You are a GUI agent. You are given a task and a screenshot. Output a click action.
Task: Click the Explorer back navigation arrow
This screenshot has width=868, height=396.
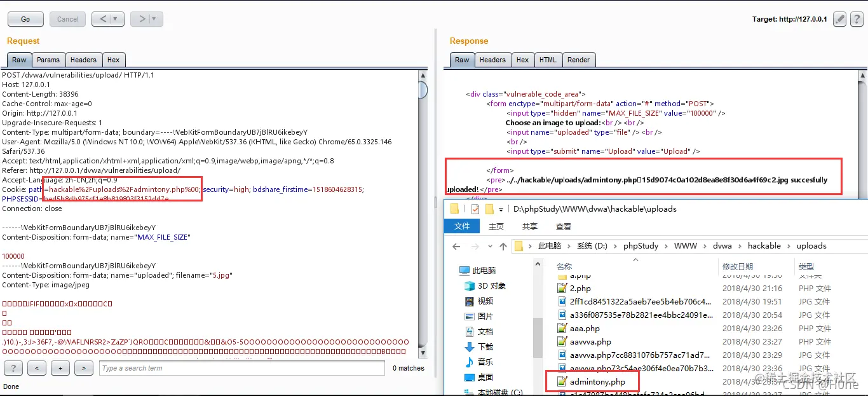pos(456,246)
